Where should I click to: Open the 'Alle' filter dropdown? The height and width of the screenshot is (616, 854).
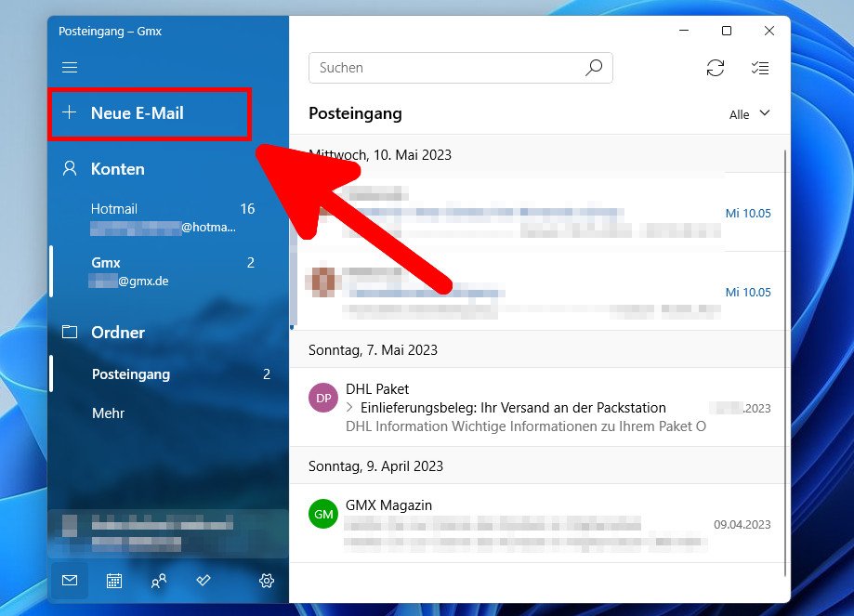pos(749,114)
